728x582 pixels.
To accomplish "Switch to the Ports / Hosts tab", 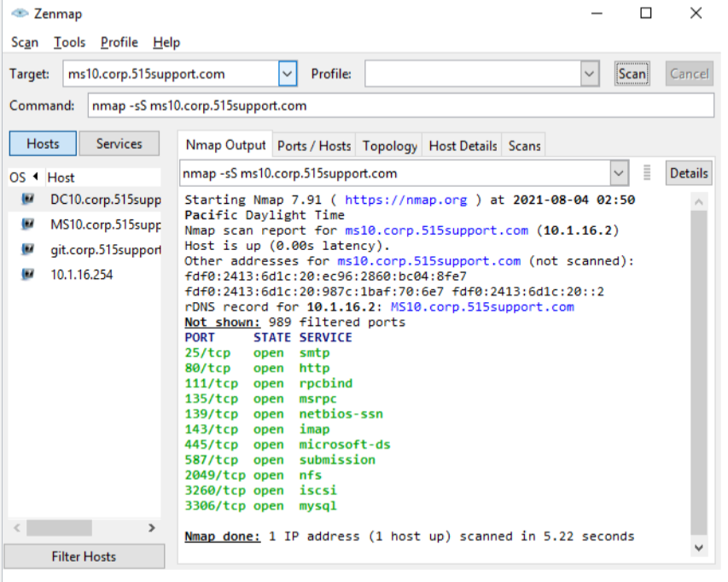I will pos(314,146).
